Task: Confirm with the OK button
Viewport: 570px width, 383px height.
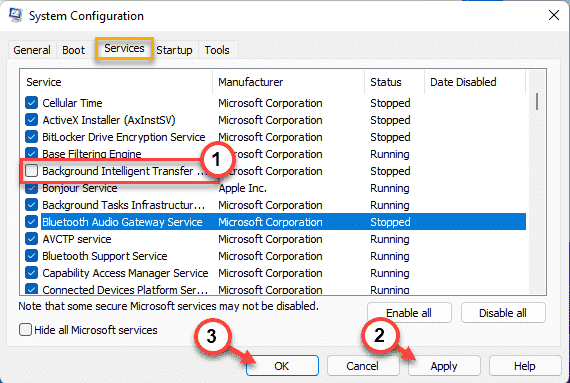Action: coord(282,366)
